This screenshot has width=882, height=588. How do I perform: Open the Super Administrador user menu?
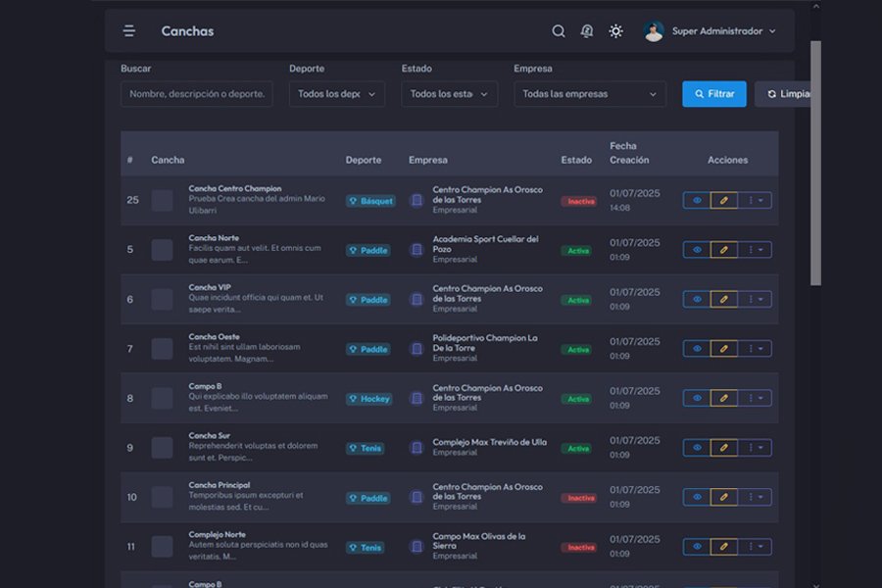pyautogui.click(x=710, y=31)
